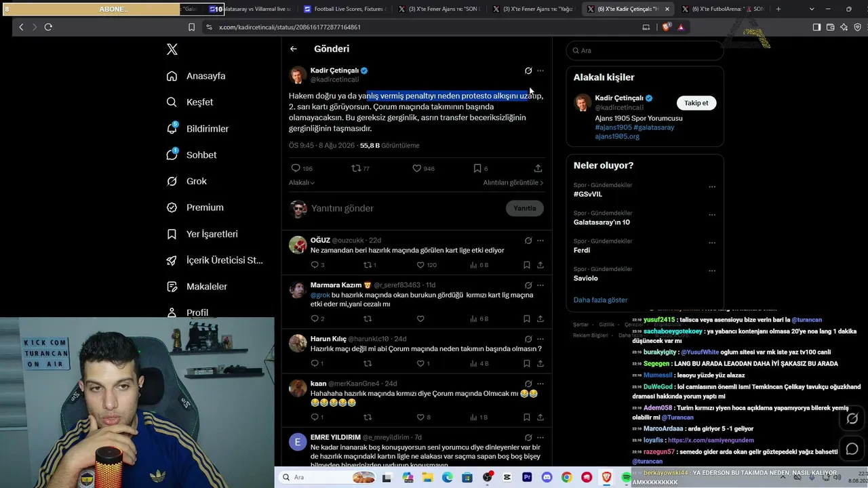Open the #GSvVIL trending topic

(x=588, y=194)
